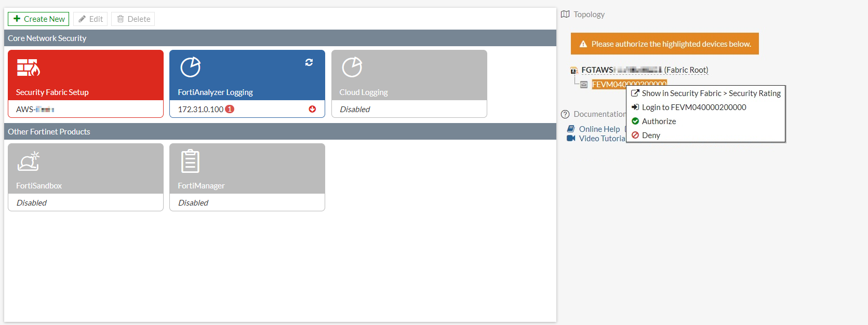The image size is (868, 325).
Task: Click the warning icon in the authorize banner
Action: pos(583,44)
